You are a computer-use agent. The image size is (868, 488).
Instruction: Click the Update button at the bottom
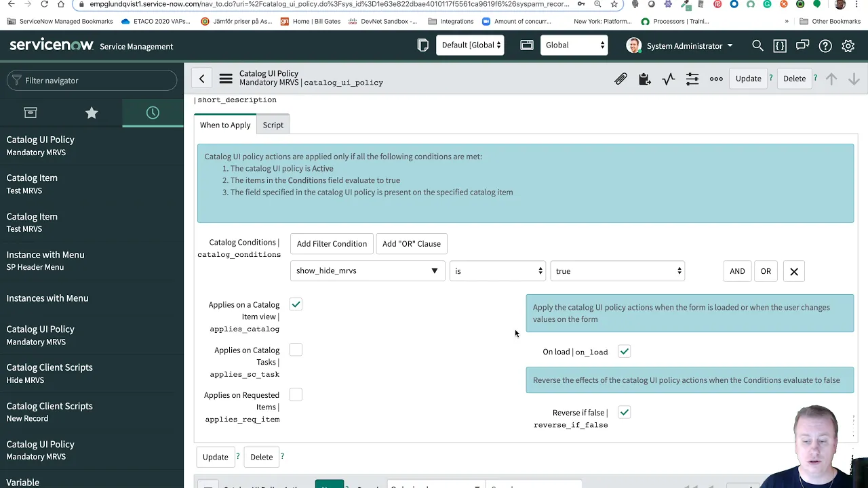click(215, 456)
